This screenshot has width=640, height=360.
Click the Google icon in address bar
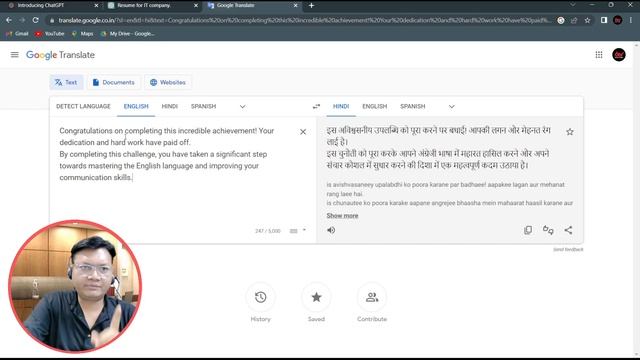point(561,20)
